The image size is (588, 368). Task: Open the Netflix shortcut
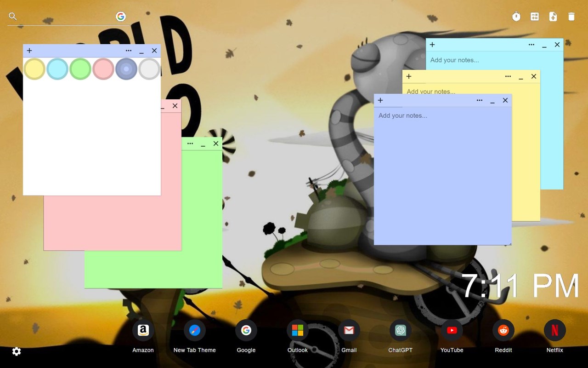[555, 330]
